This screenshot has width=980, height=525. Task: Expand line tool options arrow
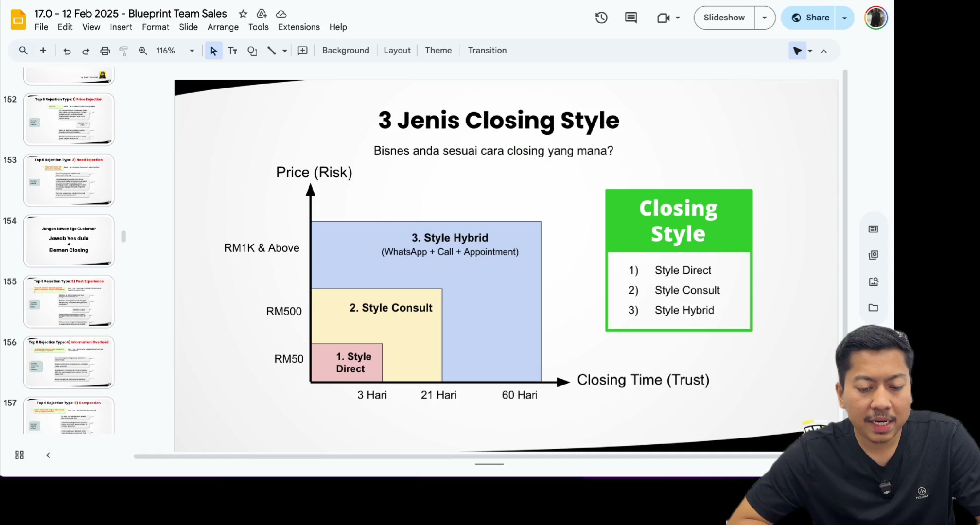284,51
